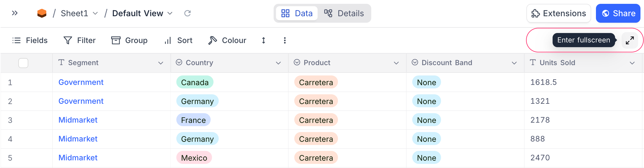Open the three-dot more options menu
The height and width of the screenshot is (168, 644).
coord(285,40)
